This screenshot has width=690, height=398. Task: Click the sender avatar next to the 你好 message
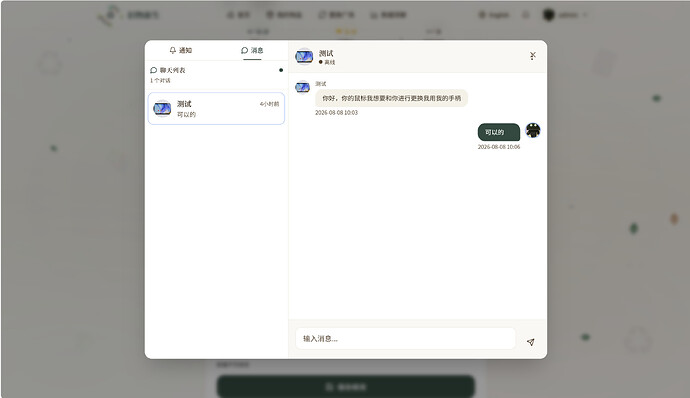(x=302, y=87)
